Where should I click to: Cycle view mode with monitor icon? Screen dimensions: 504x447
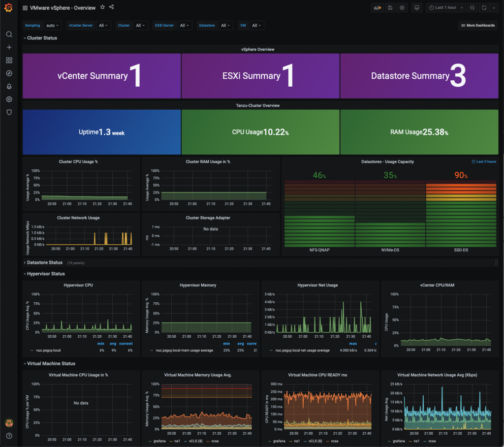coord(416,8)
